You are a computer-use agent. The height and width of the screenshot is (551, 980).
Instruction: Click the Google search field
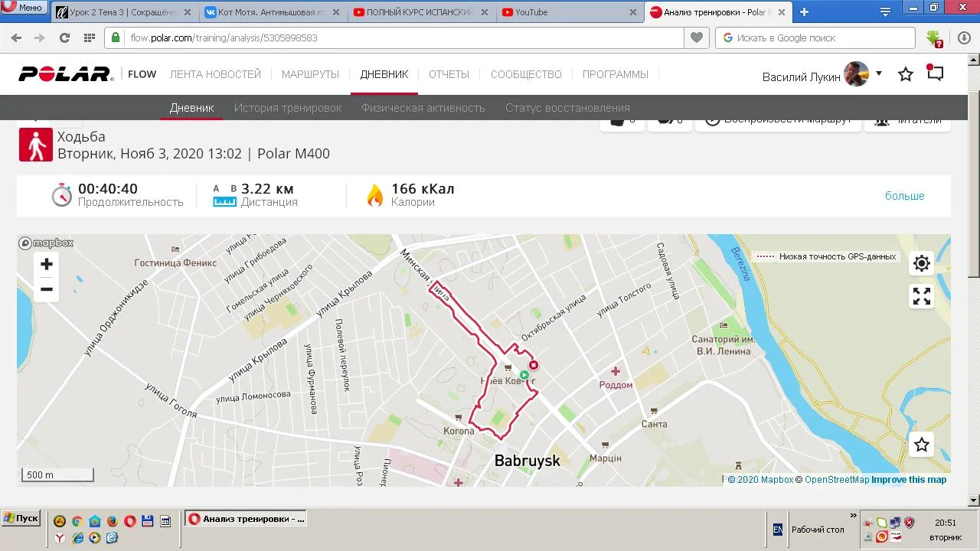815,37
